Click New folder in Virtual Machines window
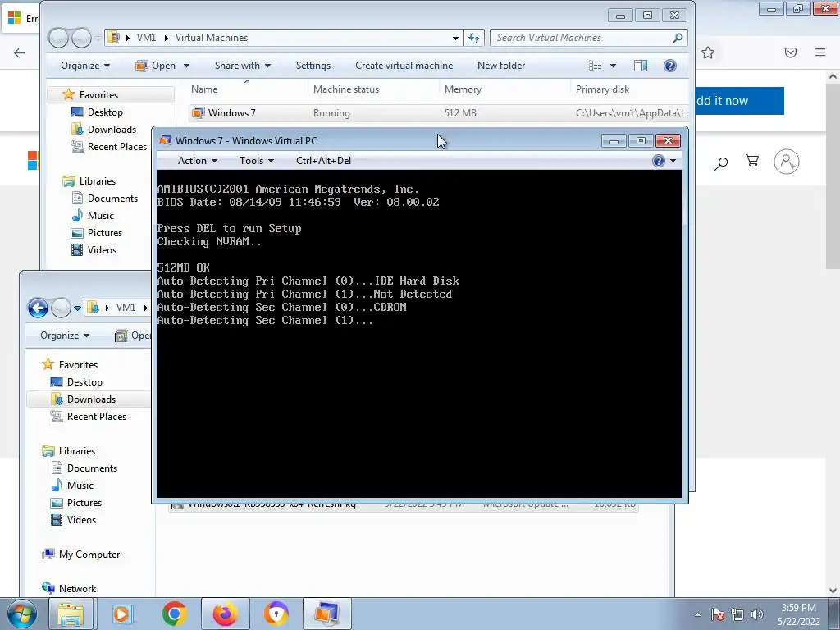 tap(501, 66)
